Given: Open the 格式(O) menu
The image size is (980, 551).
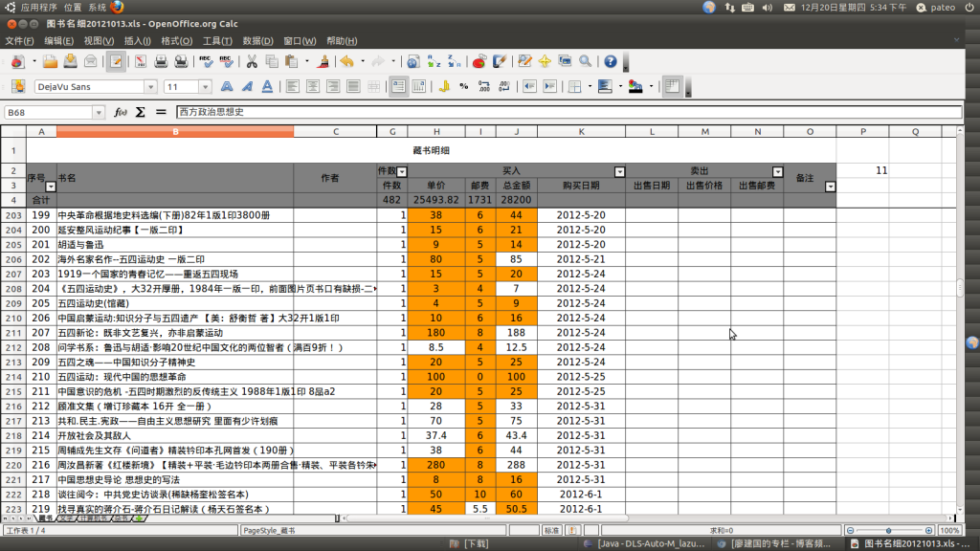Looking at the screenshot, I should coord(177,40).
